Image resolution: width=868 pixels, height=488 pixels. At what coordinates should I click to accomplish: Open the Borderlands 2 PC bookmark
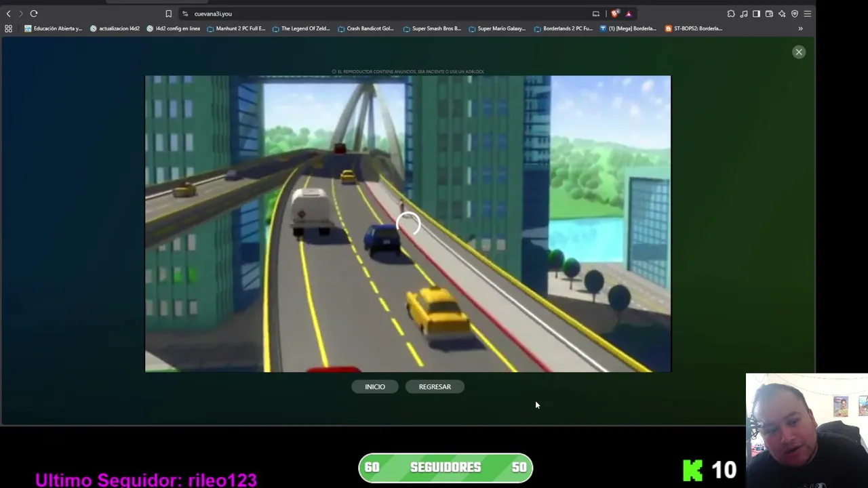pyautogui.click(x=563, y=28)
